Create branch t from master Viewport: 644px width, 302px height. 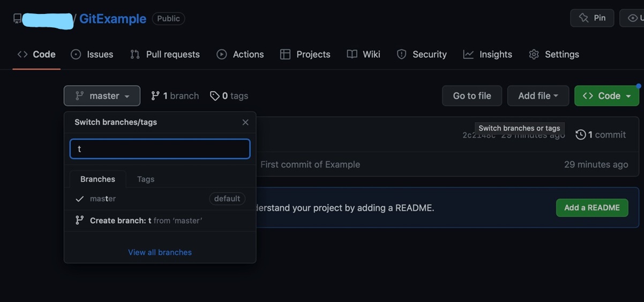[160, 221]
